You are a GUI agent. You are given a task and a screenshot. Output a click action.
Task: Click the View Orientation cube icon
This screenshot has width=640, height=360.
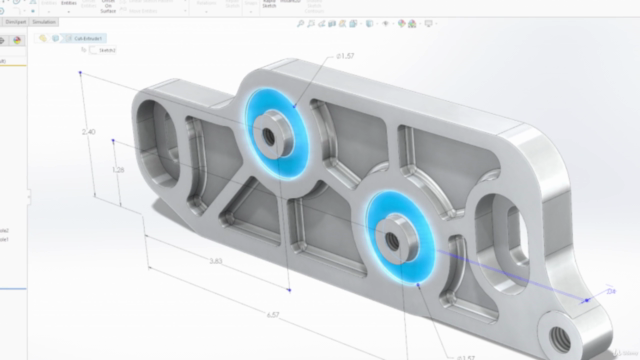click(353, 24)
